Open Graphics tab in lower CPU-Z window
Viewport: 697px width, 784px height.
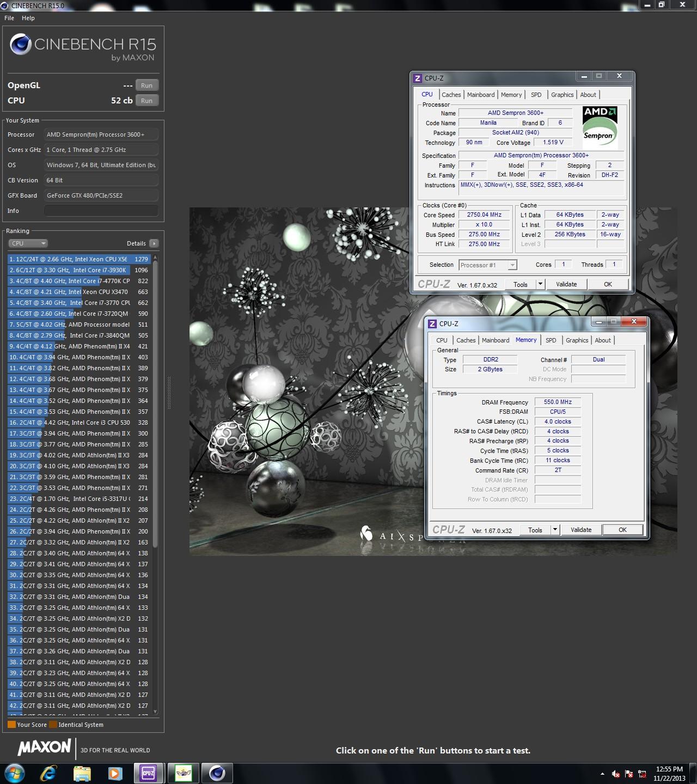pos(577,340)
